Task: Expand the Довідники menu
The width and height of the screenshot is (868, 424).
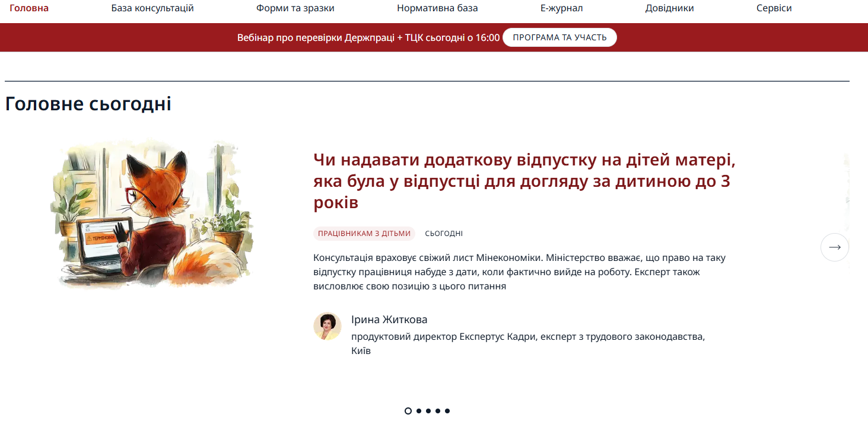Action: click(669, 8)
